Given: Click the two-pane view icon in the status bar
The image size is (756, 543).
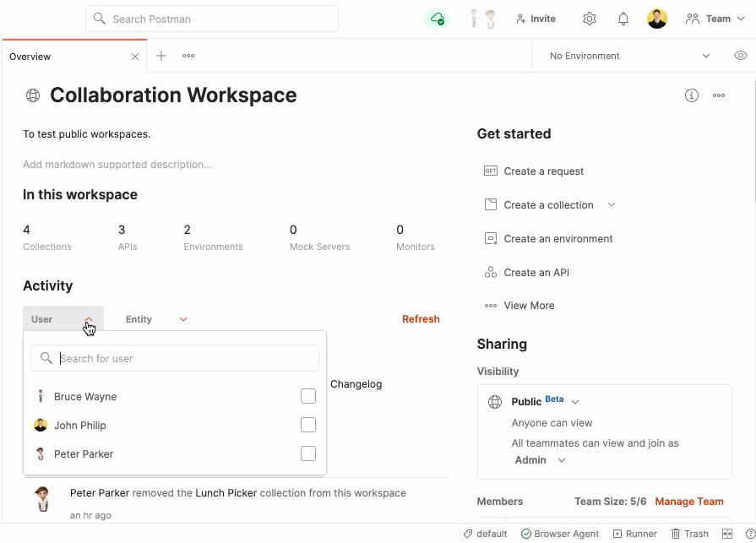Looking at the screenshot, I should [727, 534].
